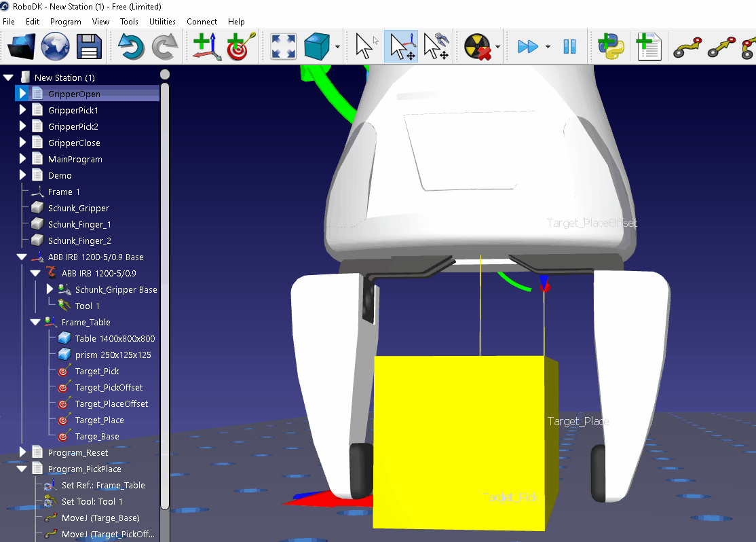
Task: Select the Target_Pick target
Action: [96, 371]
